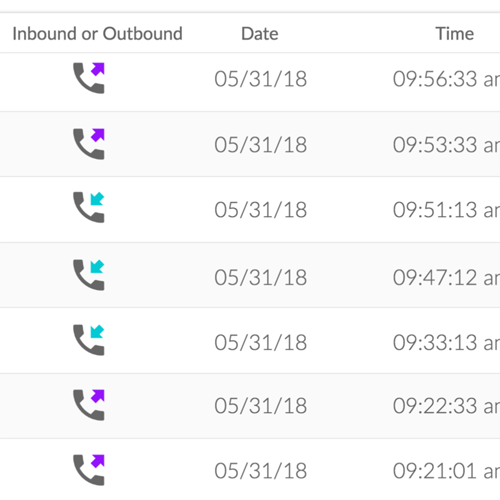Viewport: 500px width, 500px height.
Task: Click the time value 09:51:13
Action: point(446,210)
